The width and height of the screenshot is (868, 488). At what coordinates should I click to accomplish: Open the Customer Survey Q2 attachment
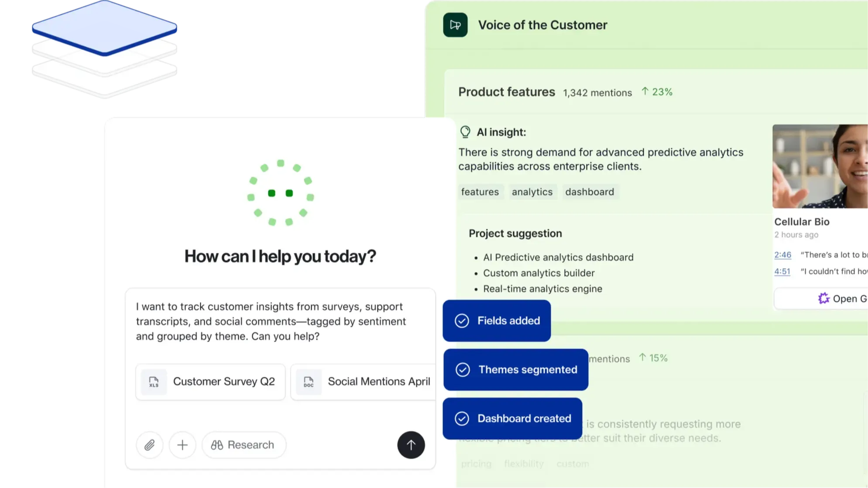210,381
